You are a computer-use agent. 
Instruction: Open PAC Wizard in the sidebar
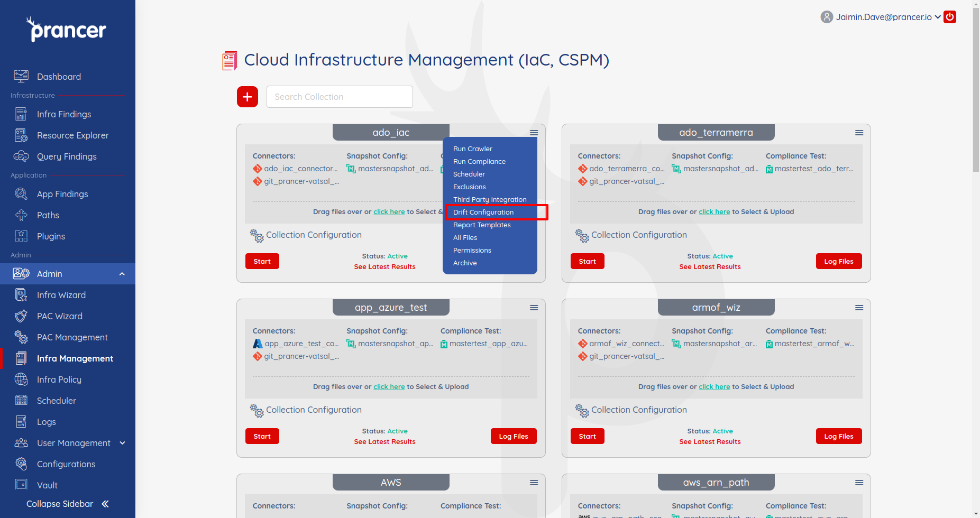click(60, 316)
